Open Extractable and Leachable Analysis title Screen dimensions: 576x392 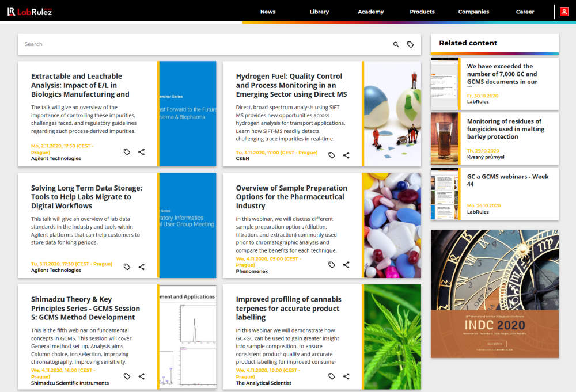80,85
